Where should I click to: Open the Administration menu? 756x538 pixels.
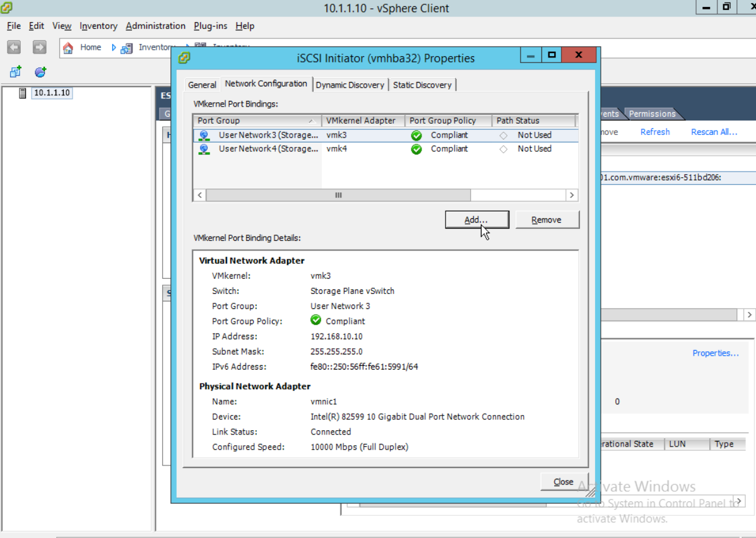[155, 26]
